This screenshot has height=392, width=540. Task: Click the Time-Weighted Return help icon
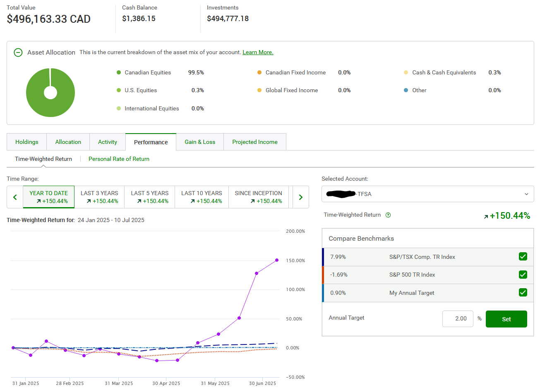click(388, 215)
